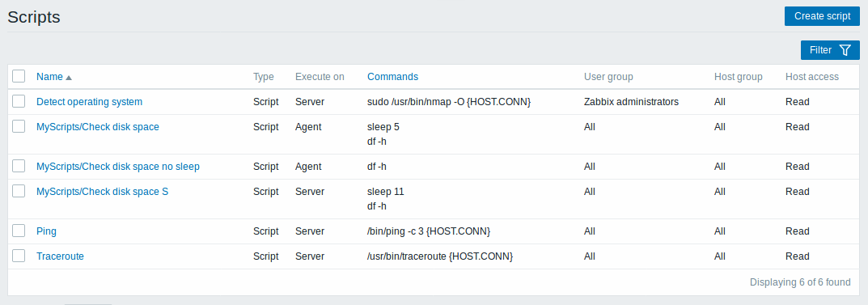Select the Check disk space no sleep checkbox
The width and height of the screenshot is (868, 305).
point(19,166)
